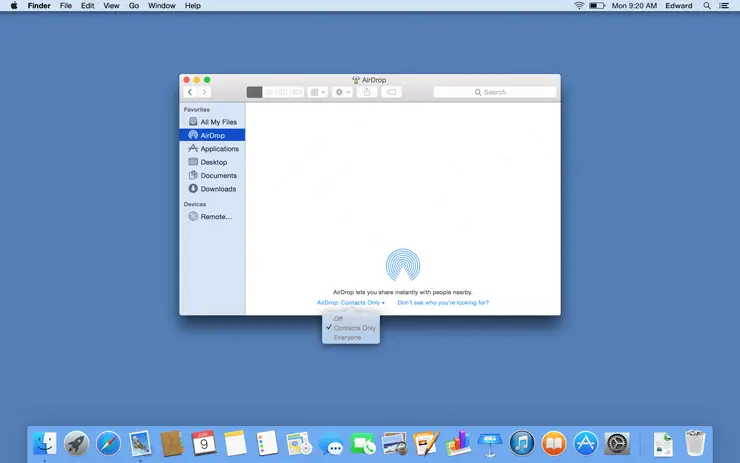Viewport: 740px width, 463px height.
Task: Open Reminders from the Dock
Action: pyautogui.click(x=267, y=444)
